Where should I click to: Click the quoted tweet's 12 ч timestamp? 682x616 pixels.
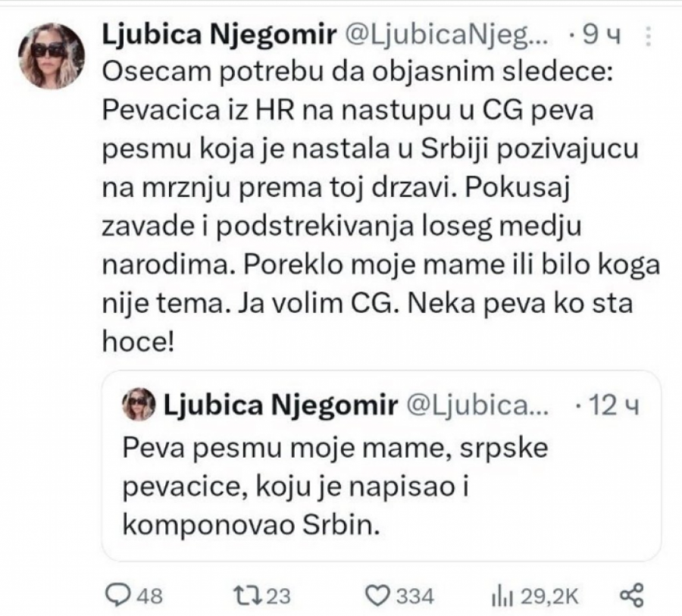[x=616, y=406]
